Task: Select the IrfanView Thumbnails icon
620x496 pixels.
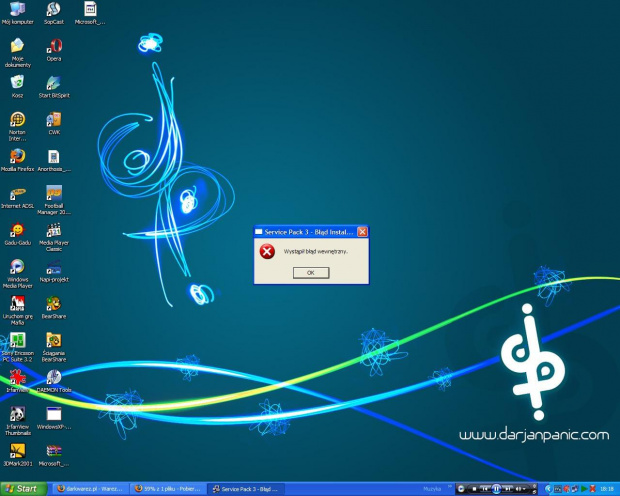Action: (x=17, y=420)
